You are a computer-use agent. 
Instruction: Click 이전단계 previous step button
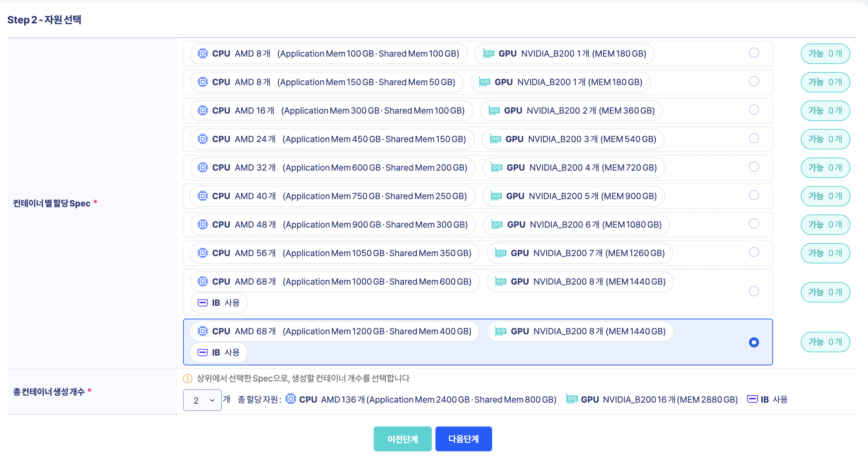tap(402, 439)
